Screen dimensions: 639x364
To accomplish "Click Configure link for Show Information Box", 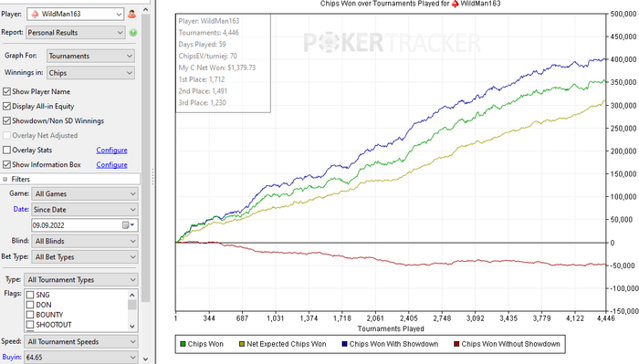I will [x=111, y=165].
